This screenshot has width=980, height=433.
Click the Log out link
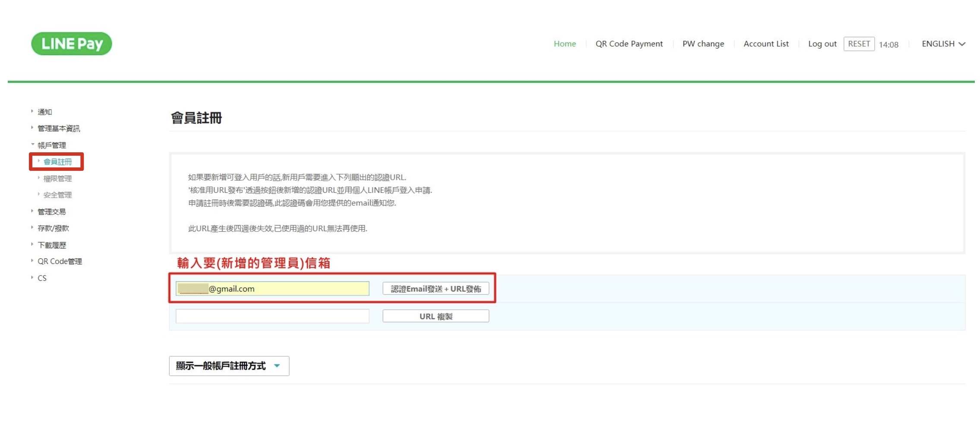[x=822, y=44]
